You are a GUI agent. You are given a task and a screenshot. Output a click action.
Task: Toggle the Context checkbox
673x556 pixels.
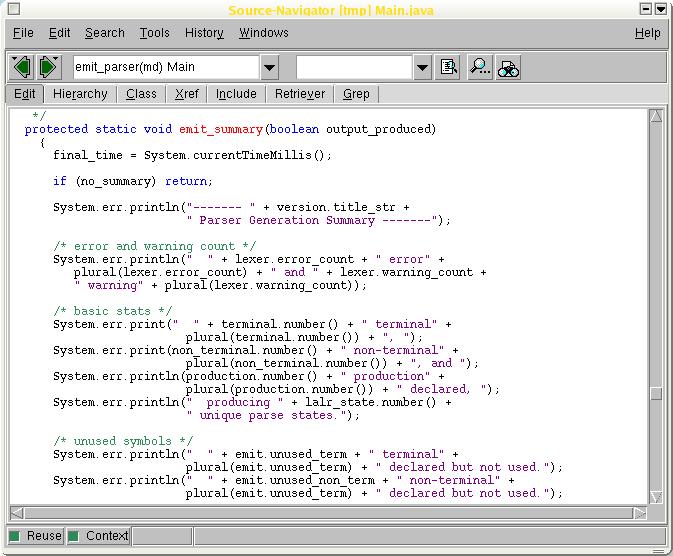click(x=75, y=536)
